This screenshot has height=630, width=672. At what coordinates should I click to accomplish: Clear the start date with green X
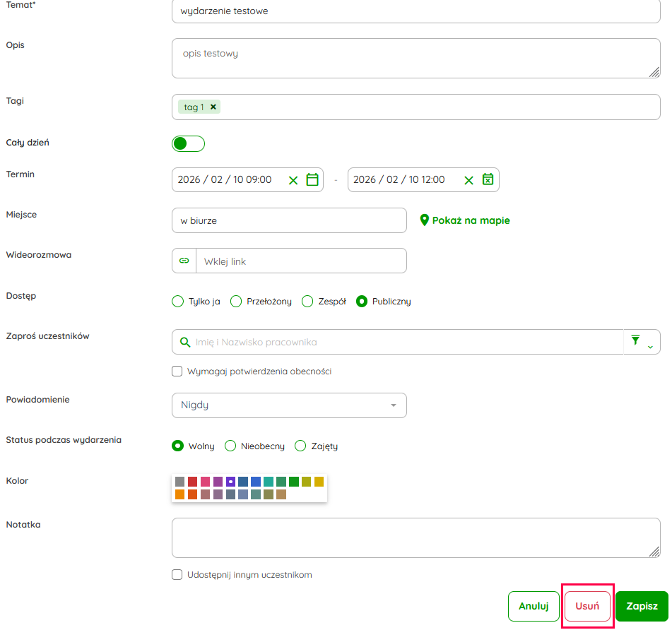click(293, 180)
